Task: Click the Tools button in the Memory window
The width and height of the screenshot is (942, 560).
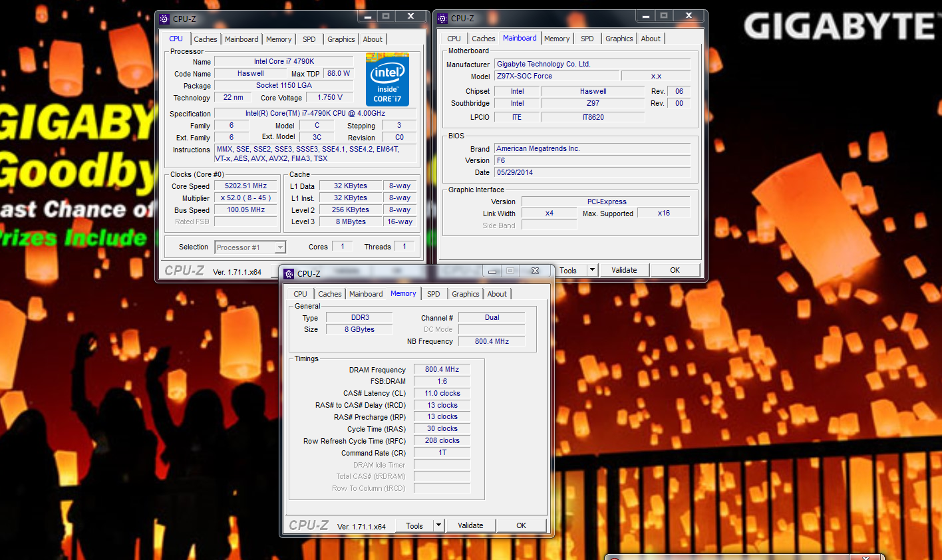Action: coord(414,525)
